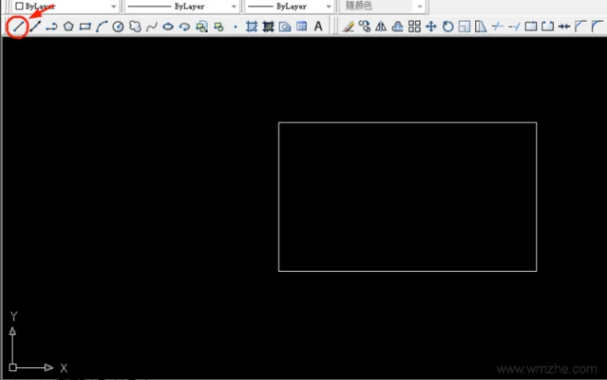The image size is (607, 380).
Task: Click the white rectangle's top edge
Action: [x=407, y=123]
